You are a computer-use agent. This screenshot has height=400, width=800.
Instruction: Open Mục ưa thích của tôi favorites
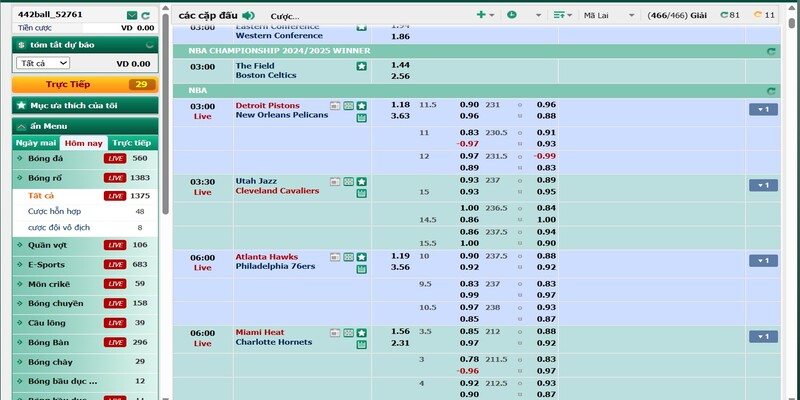(85, 106)
